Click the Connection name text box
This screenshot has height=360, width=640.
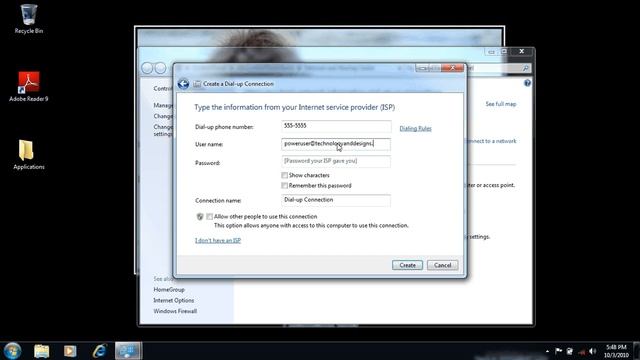click(336, 200)
